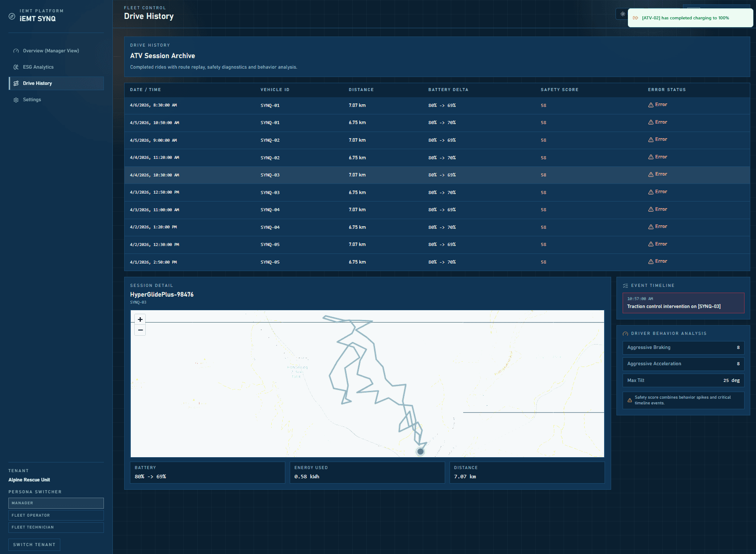Click the Drive History route icon
The height and width of the screenshot is (554, 756).
(x=16, y=84)
